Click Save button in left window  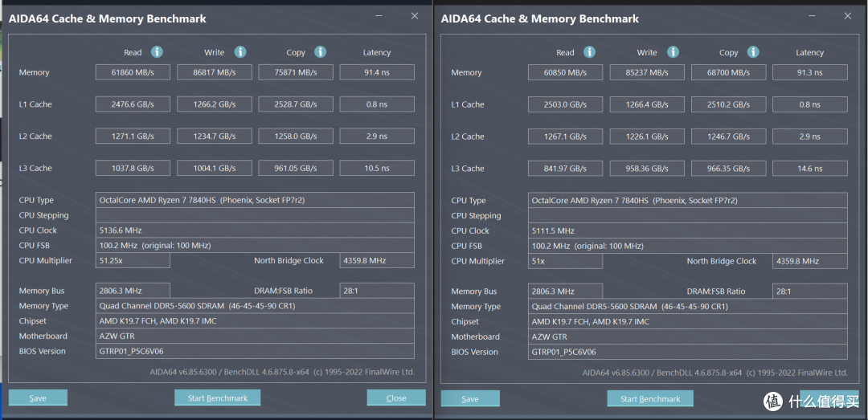click(38, 398)
